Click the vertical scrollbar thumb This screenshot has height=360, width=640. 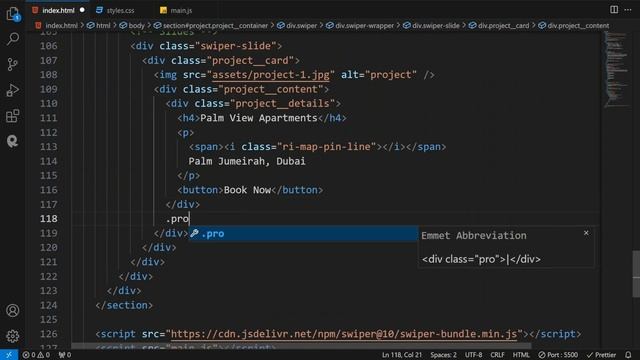point(636,274)
